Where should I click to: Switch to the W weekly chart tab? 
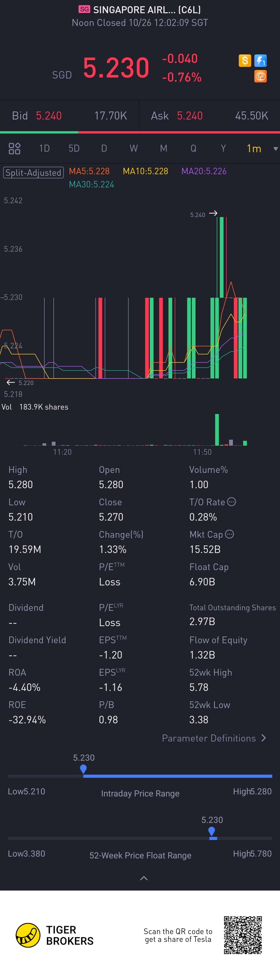(134, 148)
